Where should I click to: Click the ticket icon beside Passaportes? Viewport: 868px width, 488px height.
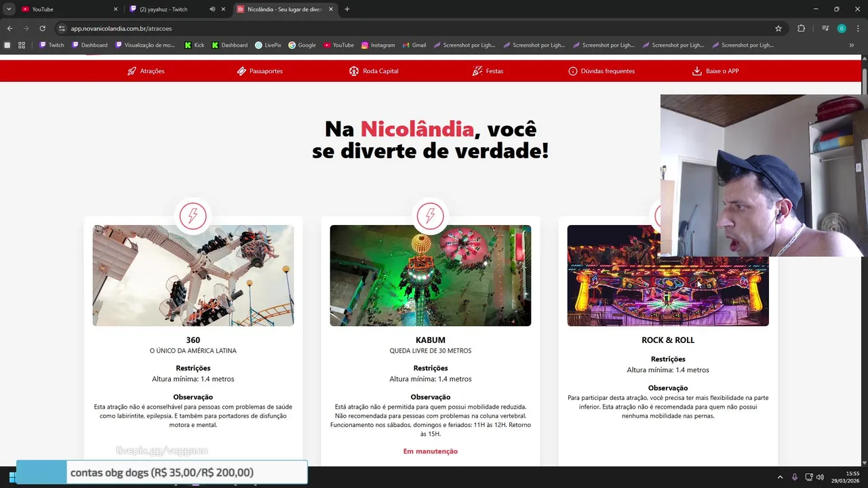[x=241, y=71]
